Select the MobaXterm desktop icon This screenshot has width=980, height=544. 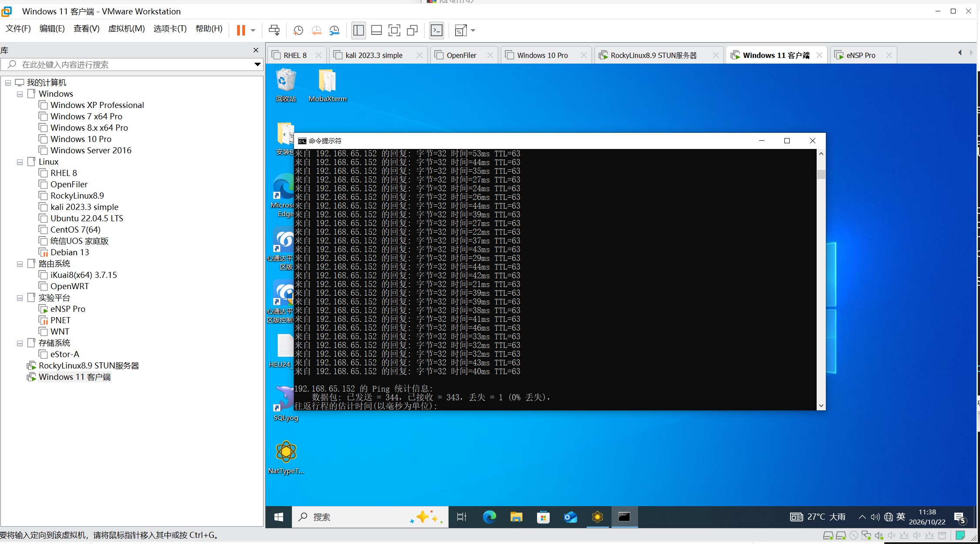coord(328,85)
